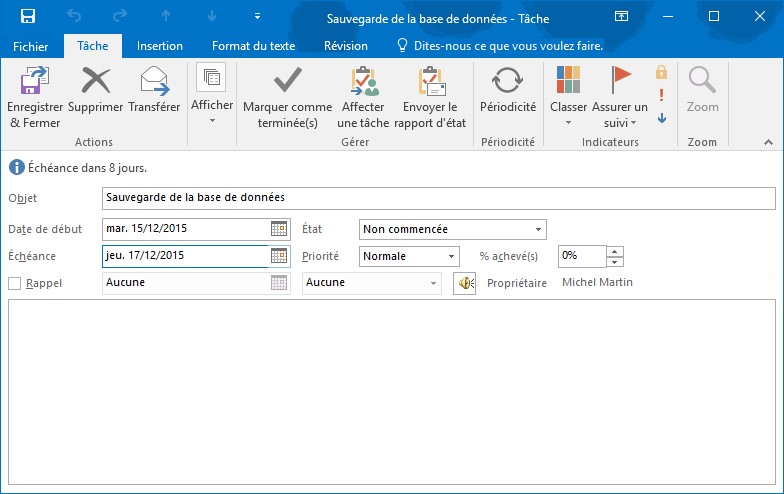Switch to the Insertion tab
This screenshot has width=784, height=494.
click(160, 46)
